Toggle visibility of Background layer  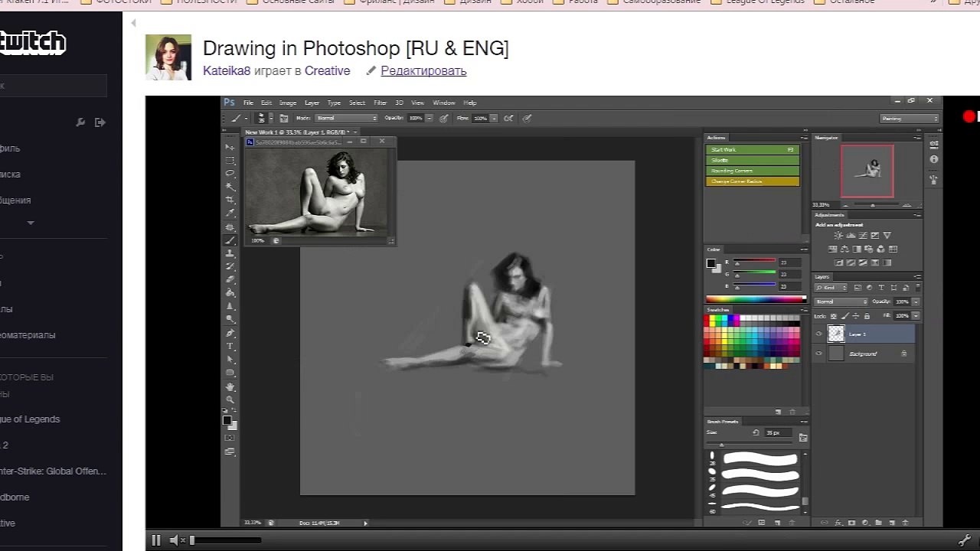point(818,354)
